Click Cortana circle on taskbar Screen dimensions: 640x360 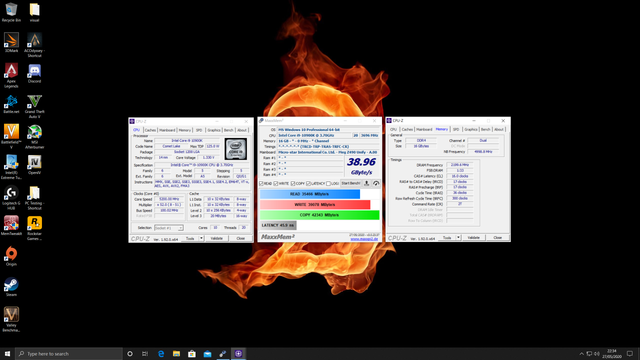[130, 353]
